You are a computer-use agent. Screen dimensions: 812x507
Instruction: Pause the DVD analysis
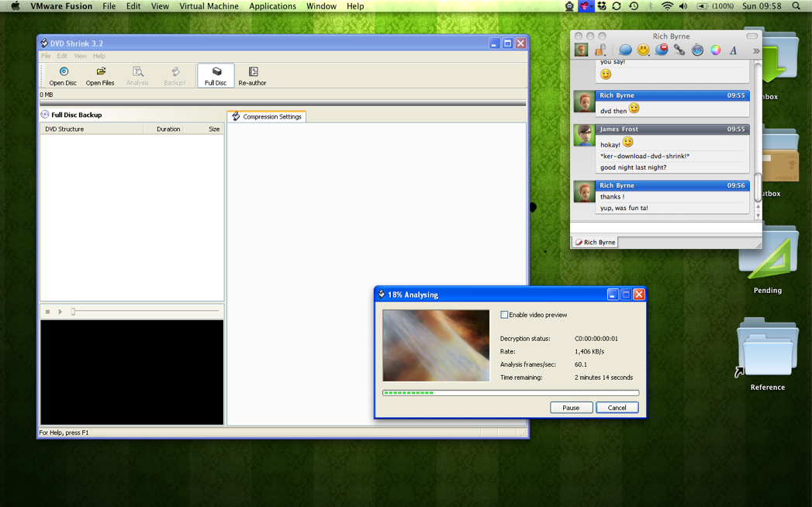tap(571, 408)
